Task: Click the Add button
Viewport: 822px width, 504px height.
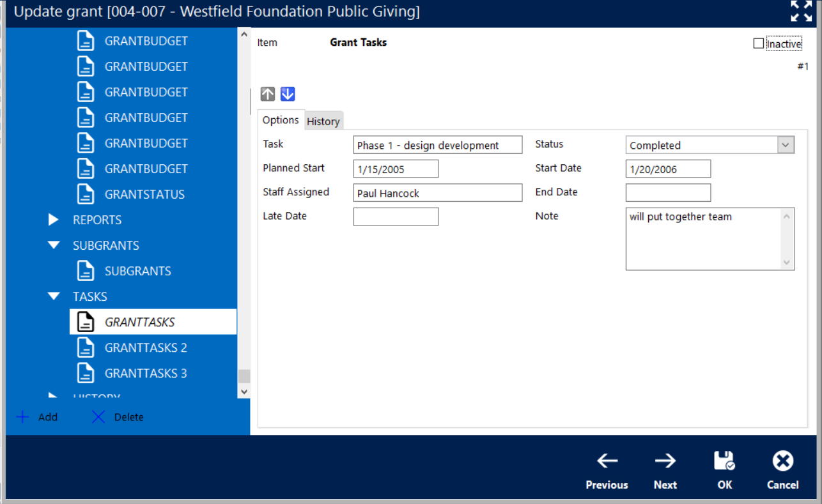Action: click(37, 417)
